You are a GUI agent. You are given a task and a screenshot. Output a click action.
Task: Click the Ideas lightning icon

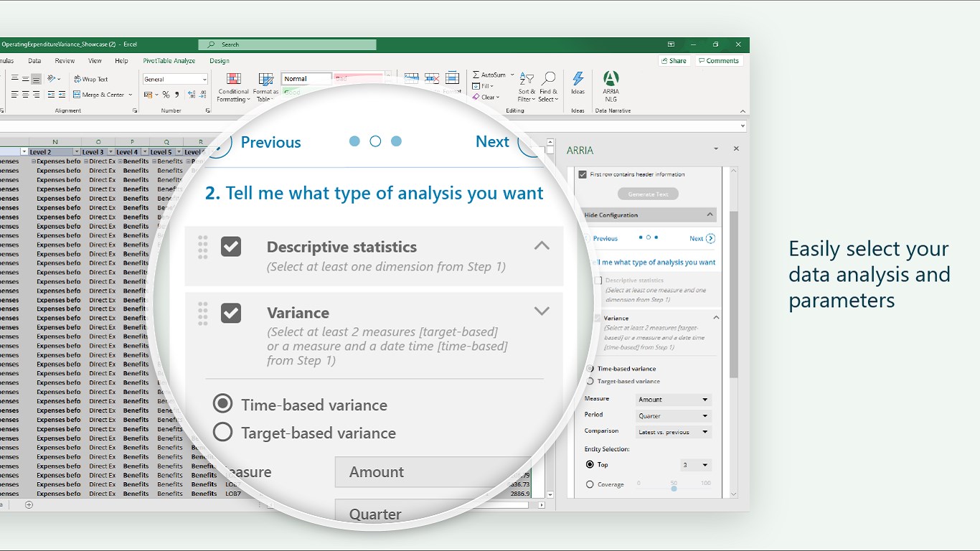point(578,79)
